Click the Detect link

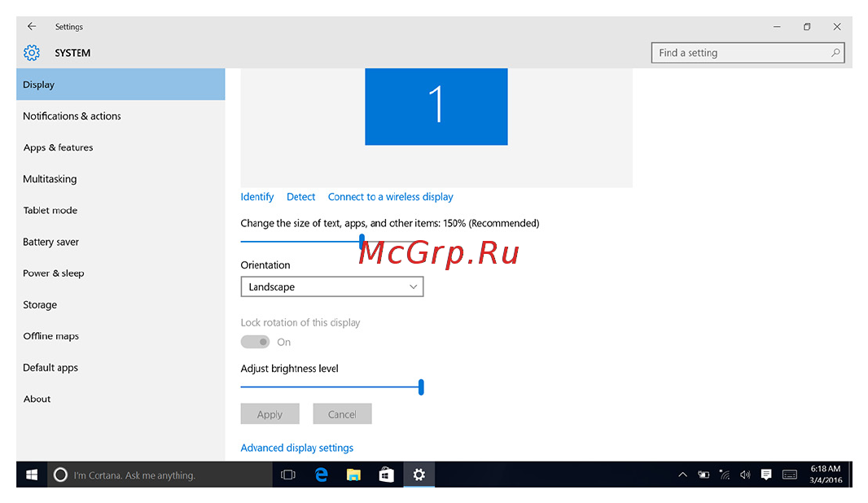coord(300,197)
